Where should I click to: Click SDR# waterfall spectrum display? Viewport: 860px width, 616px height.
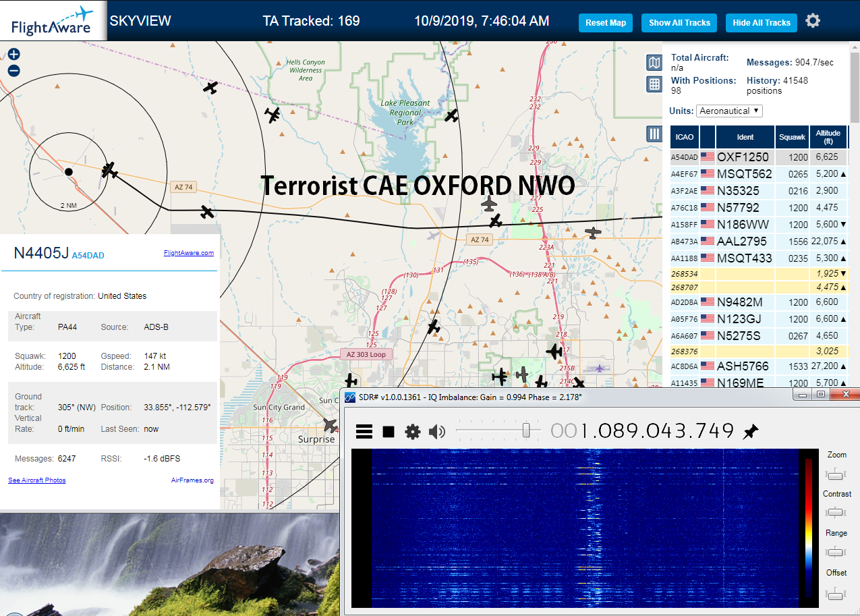point(584,528)
